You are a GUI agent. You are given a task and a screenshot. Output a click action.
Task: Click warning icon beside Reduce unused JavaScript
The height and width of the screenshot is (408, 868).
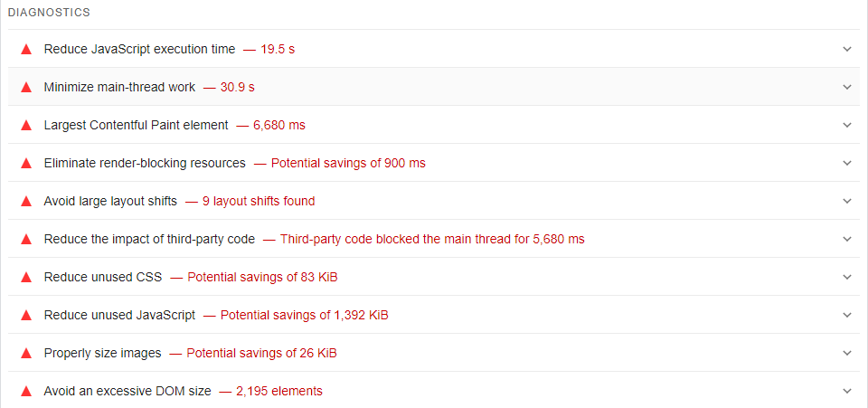click(x=26, y=315)
